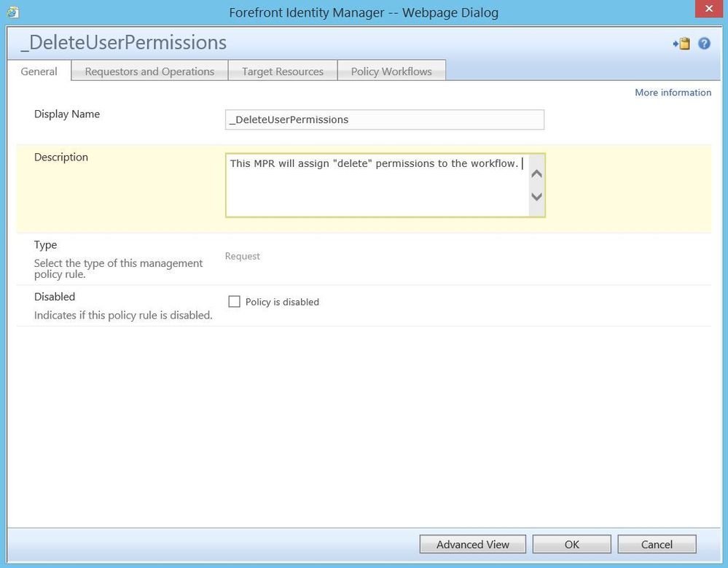
Task: Select the Policy Workflows tab
Action: (x=391, y=71)
